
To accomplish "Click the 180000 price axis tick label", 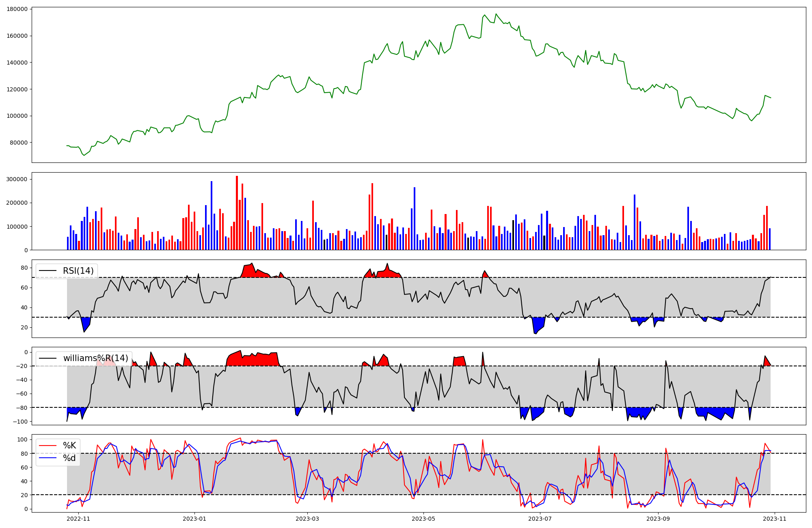I will coord(17,9).
